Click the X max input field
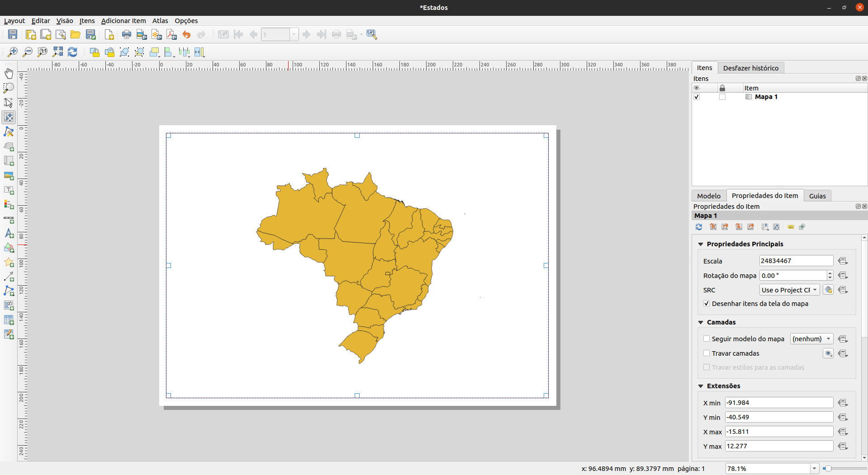The width and height of the screenshot is (868, 475). pos(779,432)
